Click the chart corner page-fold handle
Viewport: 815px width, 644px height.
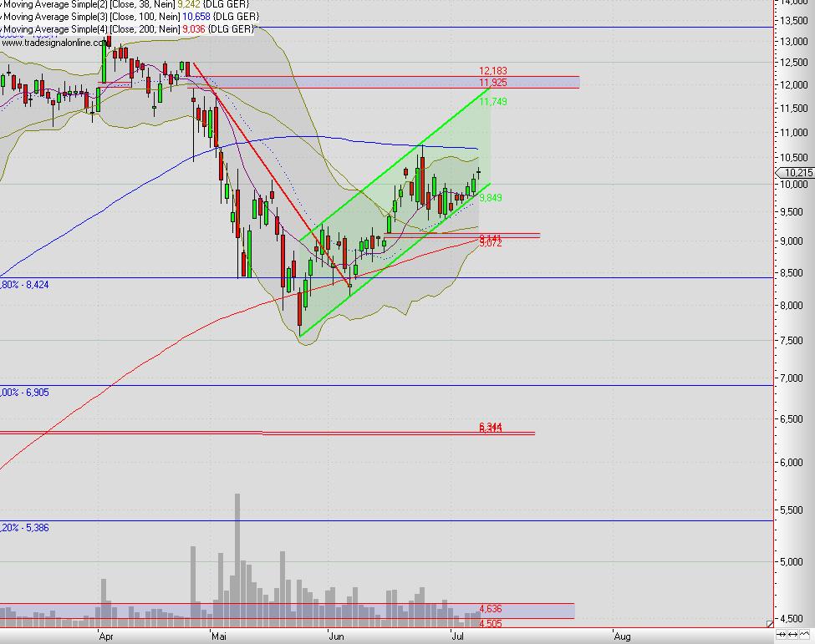point(770,624)
